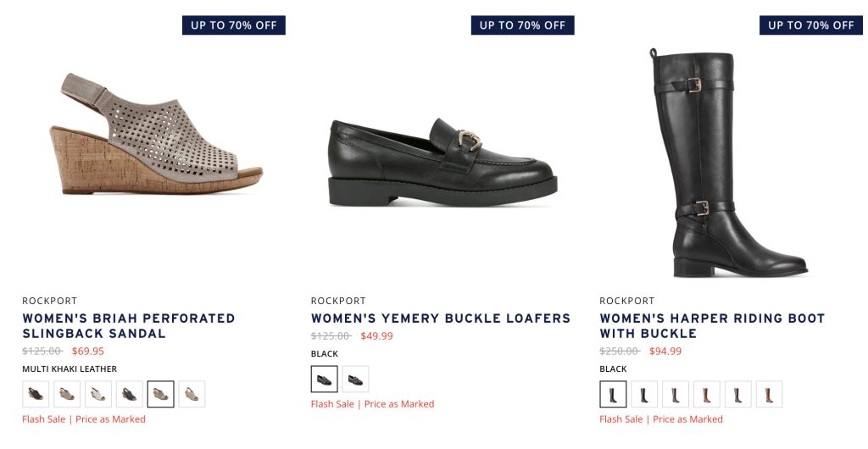Click the selected black riding boot swatch

pos(613,394)
